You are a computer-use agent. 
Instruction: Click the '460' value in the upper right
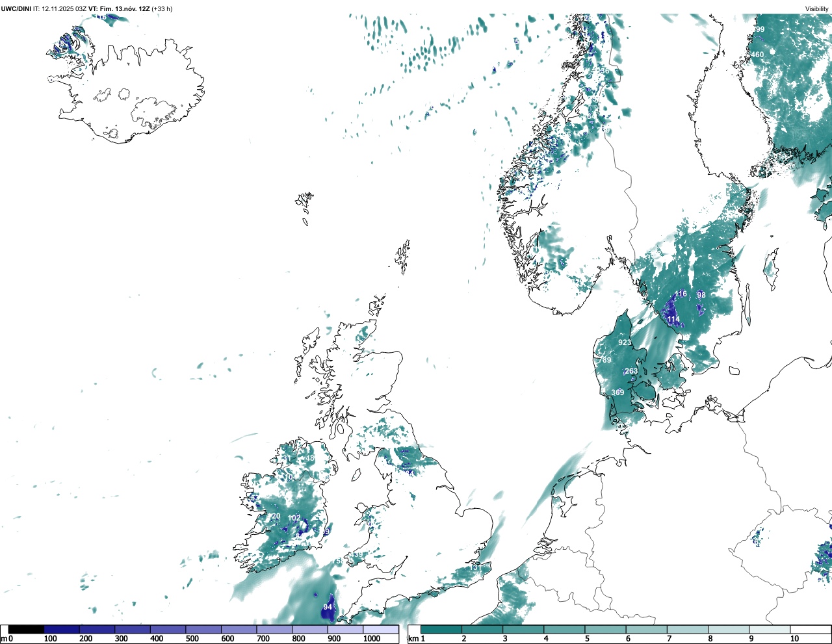[758, 55]
